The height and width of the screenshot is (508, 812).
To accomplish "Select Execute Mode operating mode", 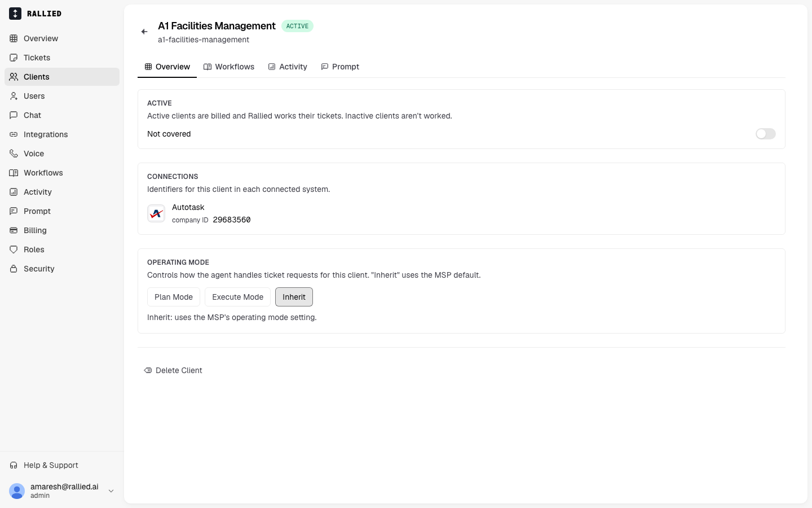I will click(237, 297).
